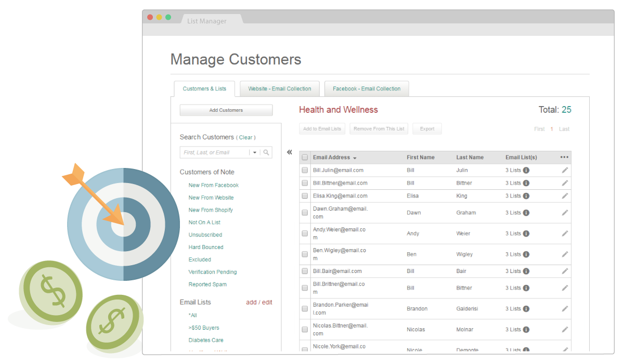The height and width of the screenshot is (364, 624).
Task: Edit Ben Wigley using pencil icon
Action: click(565, 254)
